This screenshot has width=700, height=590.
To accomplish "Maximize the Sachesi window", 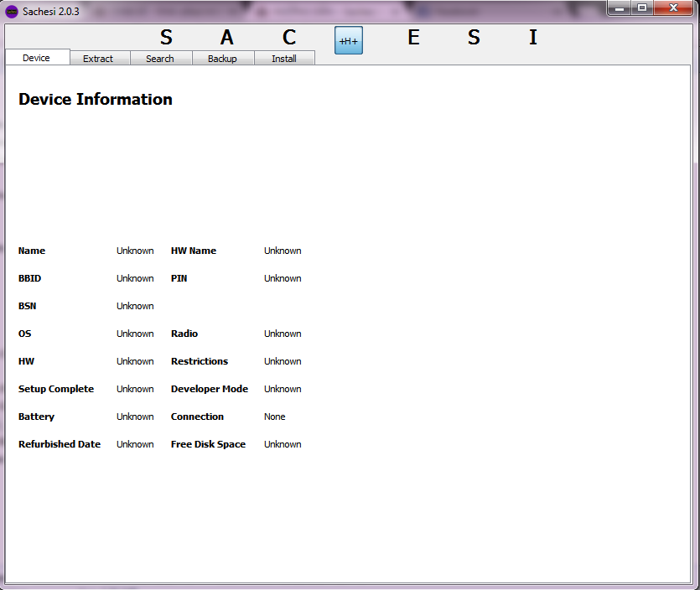I will (x=642, y=8).
